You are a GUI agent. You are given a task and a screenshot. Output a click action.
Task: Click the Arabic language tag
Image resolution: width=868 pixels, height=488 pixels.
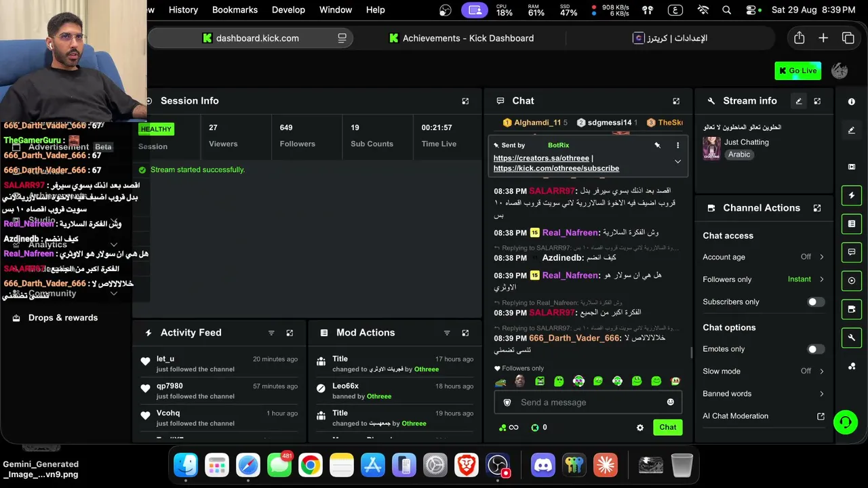tap(739, 155)
